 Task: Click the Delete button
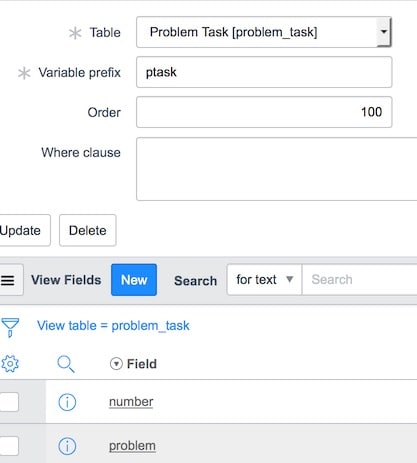pyautogui.click(x=88, y=230)
